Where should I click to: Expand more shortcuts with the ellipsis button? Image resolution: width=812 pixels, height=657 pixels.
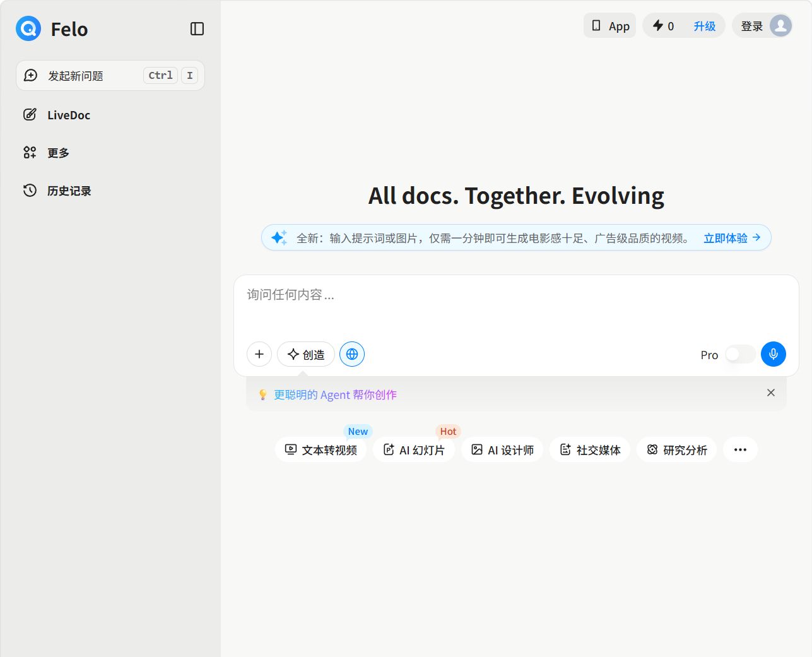tap(740, 449)
